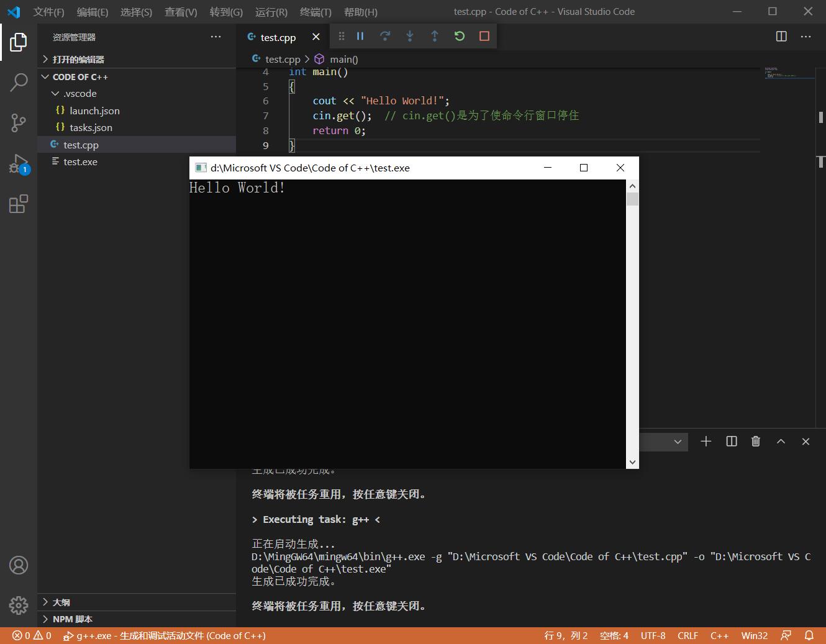Open the Source Control view
Viewport: 826px width, 644px height.
(x=19, y=122)
